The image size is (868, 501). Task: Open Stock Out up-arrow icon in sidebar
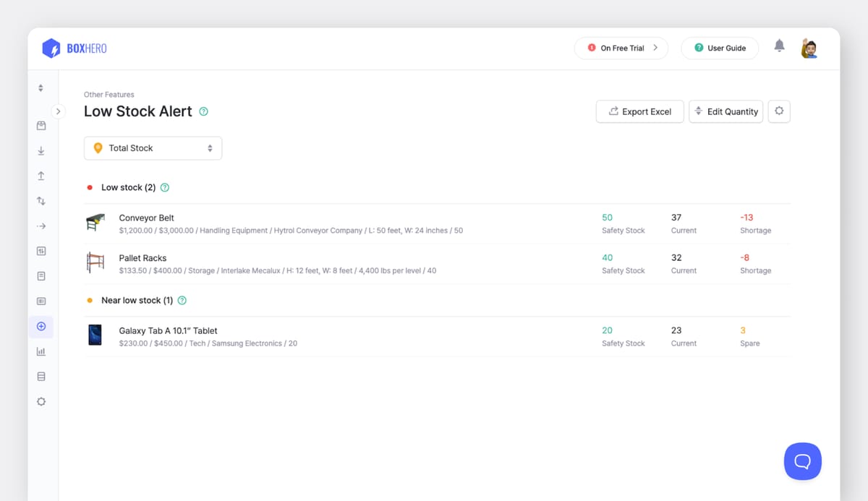tap(41, 176)
